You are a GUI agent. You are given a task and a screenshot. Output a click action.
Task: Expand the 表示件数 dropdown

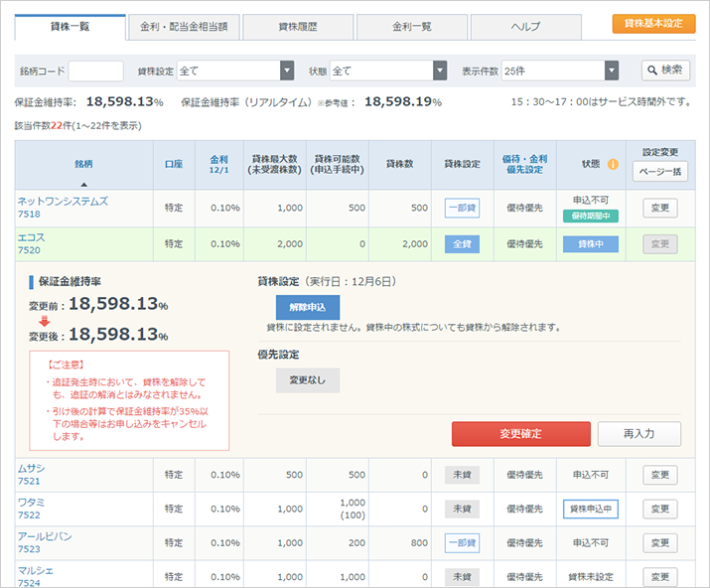pyautogui.click(x=560, y=71)
